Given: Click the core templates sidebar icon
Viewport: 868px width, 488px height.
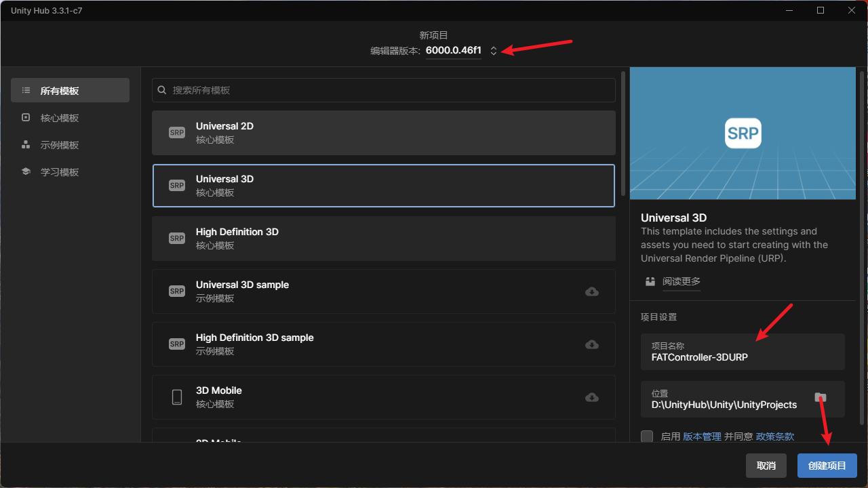Looking at the screenshot, I should click(x=26, y=117).
